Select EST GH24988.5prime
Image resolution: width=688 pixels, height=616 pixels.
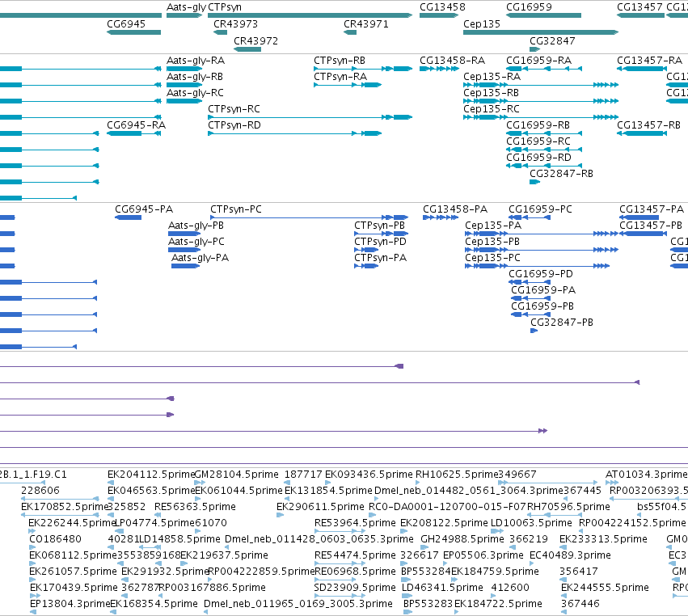pos(462,539)
